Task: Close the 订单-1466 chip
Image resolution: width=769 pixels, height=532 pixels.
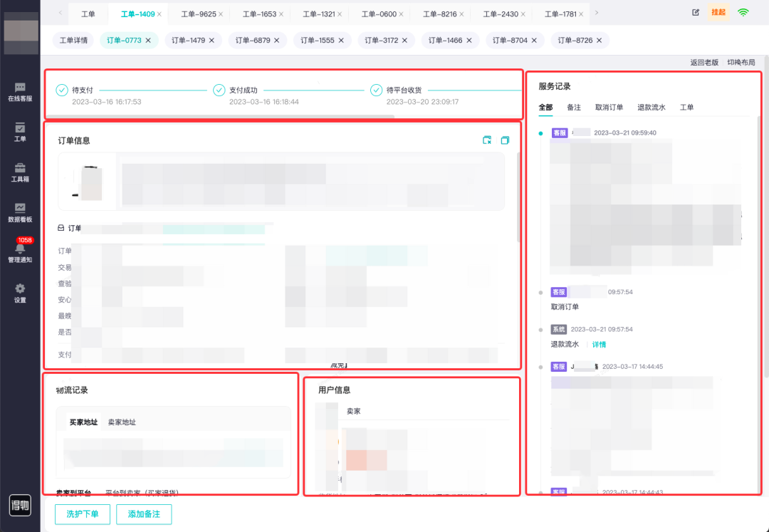Action: [x=469, y=40]
